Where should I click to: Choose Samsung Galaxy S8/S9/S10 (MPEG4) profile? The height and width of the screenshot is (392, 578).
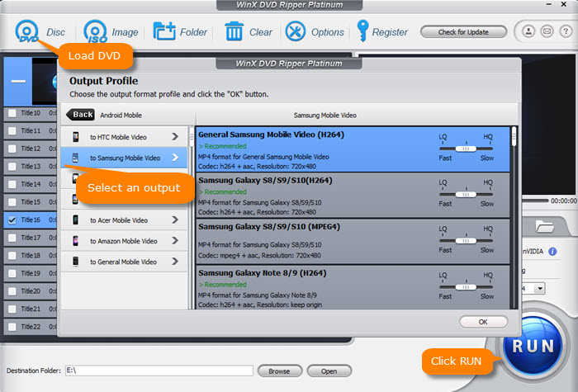click(353, 241)
